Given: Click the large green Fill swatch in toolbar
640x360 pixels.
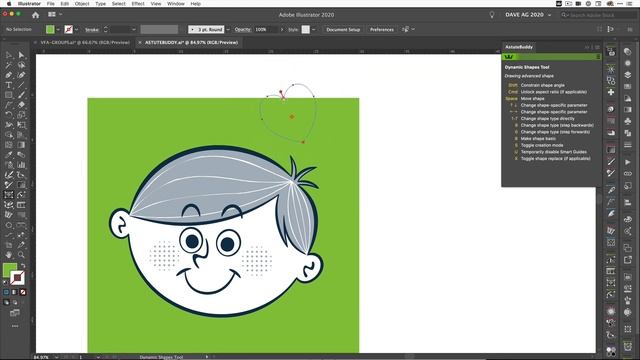Looking at the screenshot, I should pos(9,270).
